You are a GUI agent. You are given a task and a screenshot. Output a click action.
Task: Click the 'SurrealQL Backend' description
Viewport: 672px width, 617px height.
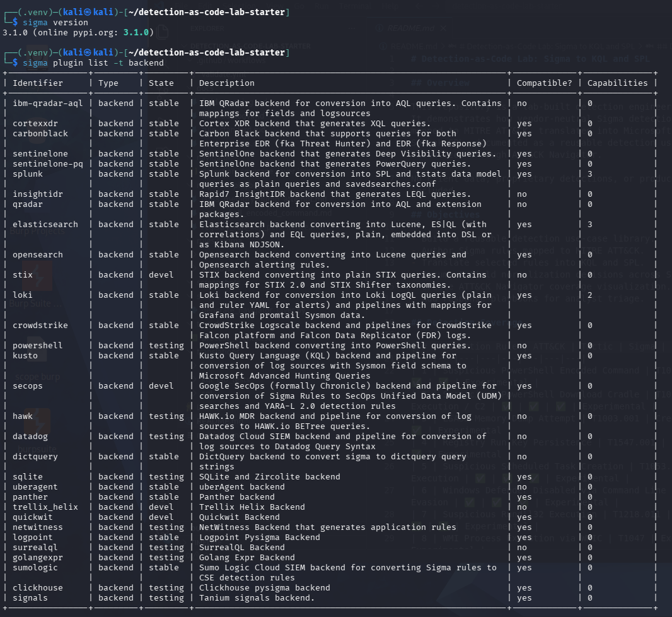[241, 548]
